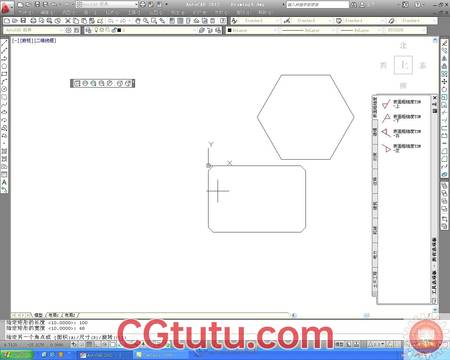The width and height of the screenshot is (450, 360).
Task: Select the Circle tool in Draw toolbar
Action: (x=4, y=89)
